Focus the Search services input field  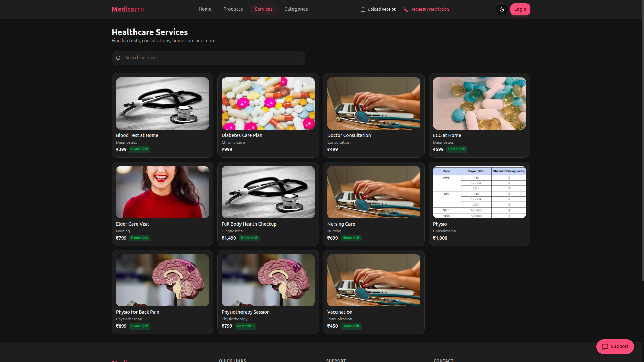(208, 58)
